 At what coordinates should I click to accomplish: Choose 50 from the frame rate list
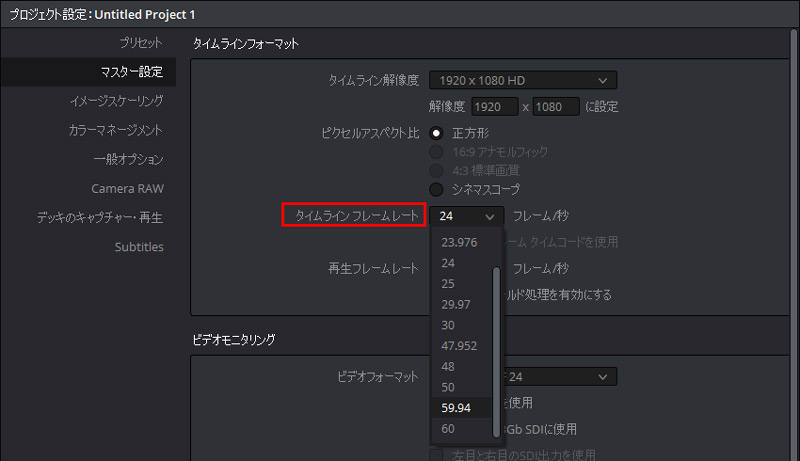(462, 387)
